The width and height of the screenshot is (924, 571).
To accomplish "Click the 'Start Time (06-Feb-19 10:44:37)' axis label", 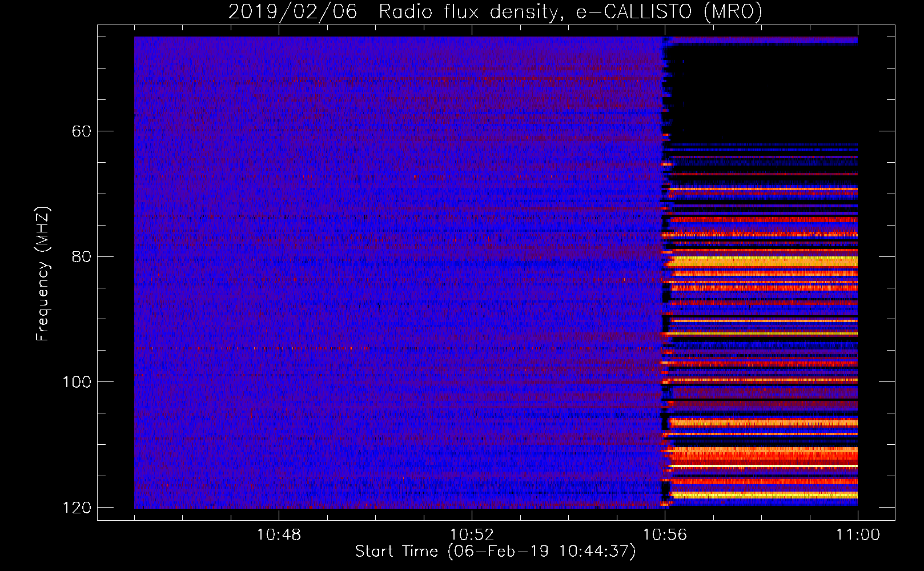I will tap(495, 552).
